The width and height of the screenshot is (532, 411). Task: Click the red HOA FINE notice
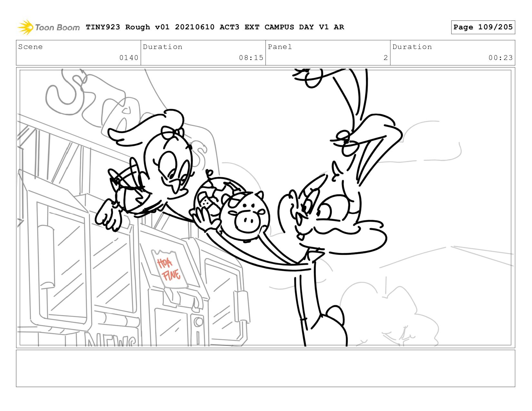170,269
